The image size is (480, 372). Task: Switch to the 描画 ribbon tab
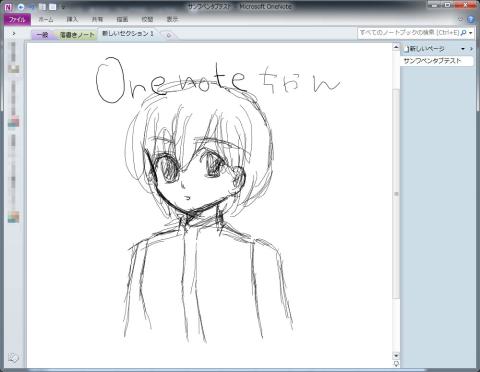point(122,20)
